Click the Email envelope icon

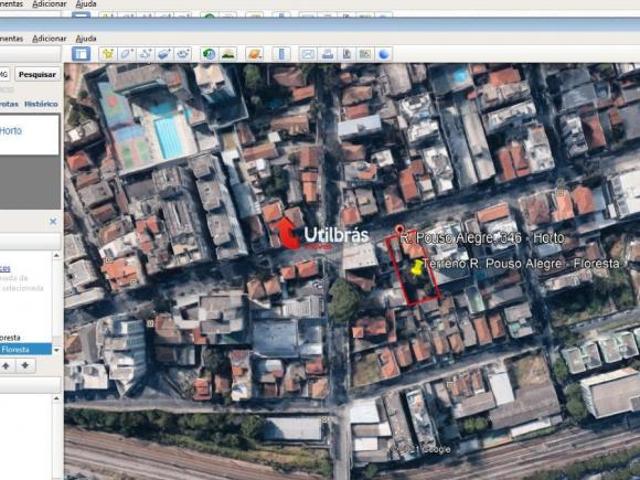click(308, 53)
